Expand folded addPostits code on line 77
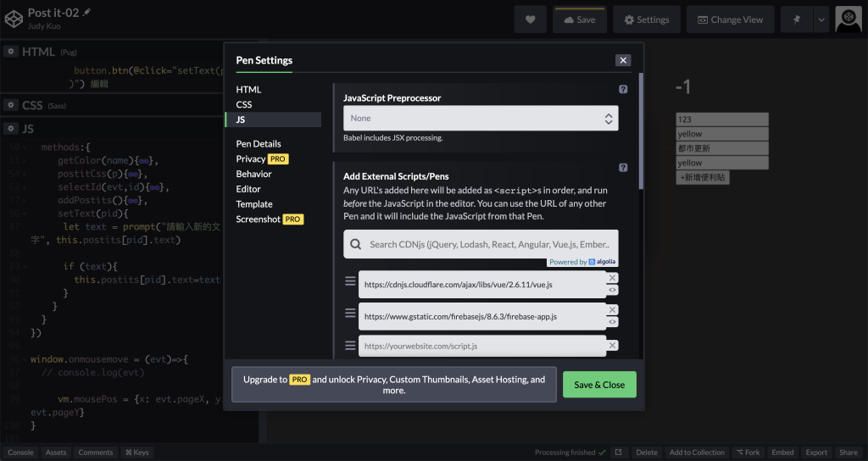Image resolution: width=868 pixels, height=461 pixels. [x=133, y=201]
